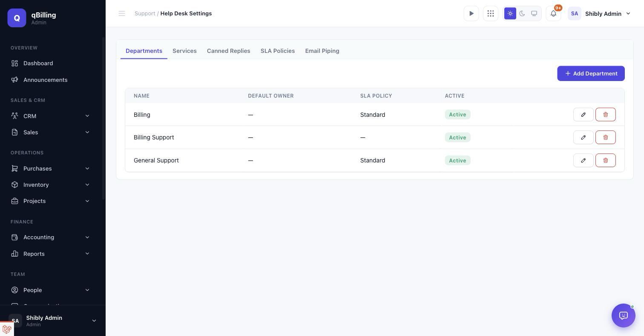The height and width of the screenshot is (336, 644).
Task: Click the play icon in top bar
Action: (471, 14)
